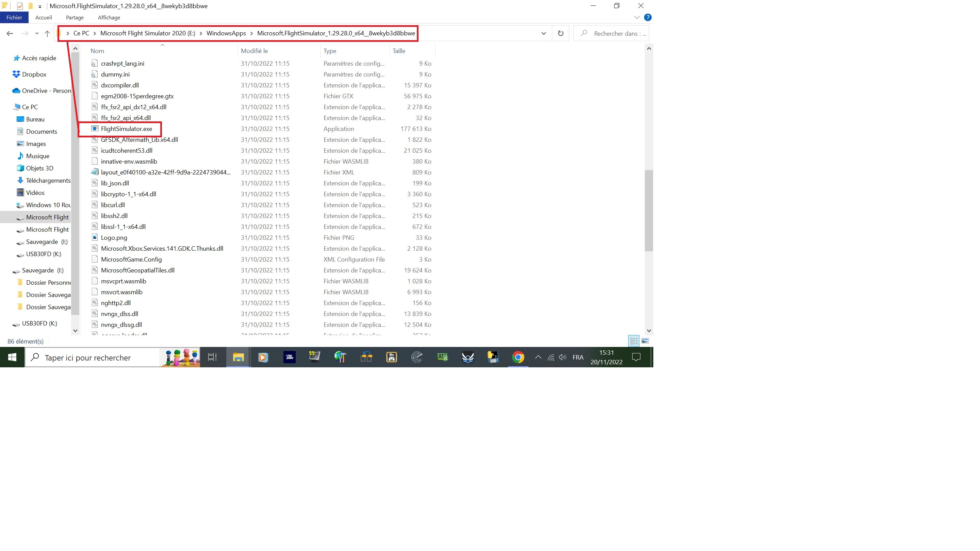Image resolution: width=980 pixels, height=551 pixels.
Task: Click the back navigation arrow
Action: click(x=10, y=33)
